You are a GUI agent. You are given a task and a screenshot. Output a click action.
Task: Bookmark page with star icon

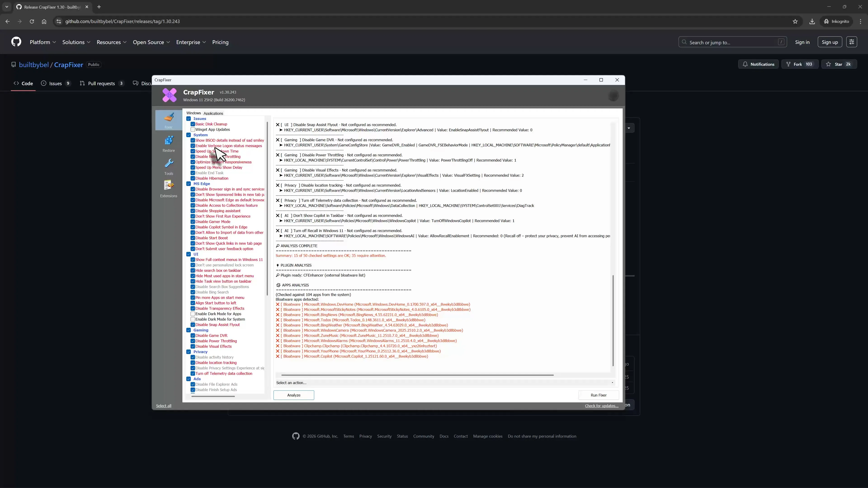[x=795, y=21]
